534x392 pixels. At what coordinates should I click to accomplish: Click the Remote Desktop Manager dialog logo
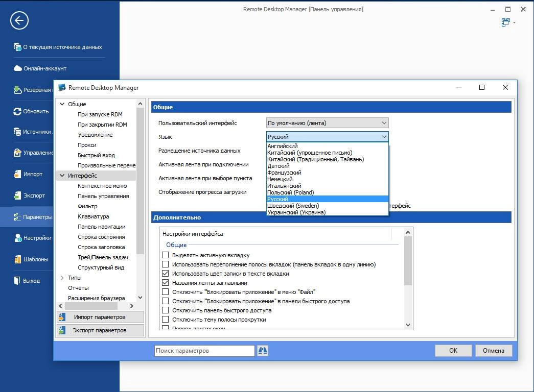click(x=62, y=87)
